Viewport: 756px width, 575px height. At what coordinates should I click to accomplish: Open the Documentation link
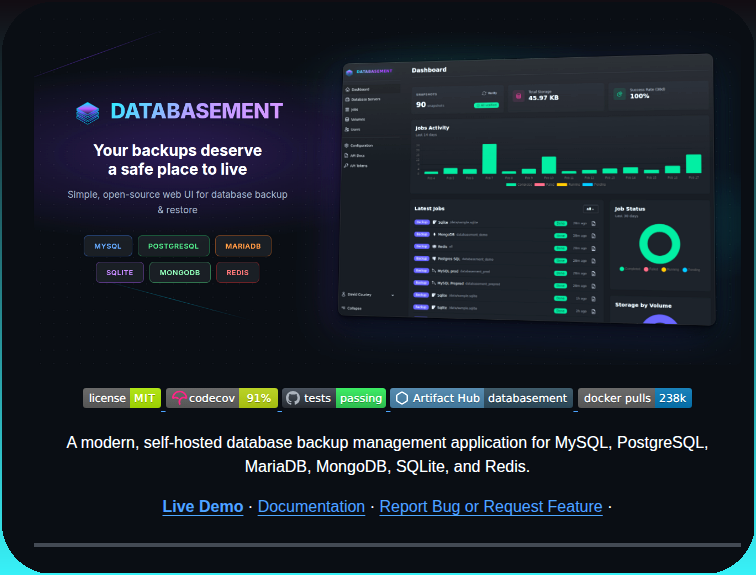(311, 507)
